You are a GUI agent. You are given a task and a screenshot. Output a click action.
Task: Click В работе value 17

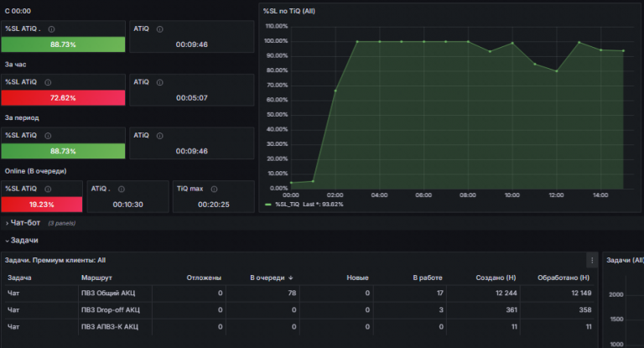[440, 293]
